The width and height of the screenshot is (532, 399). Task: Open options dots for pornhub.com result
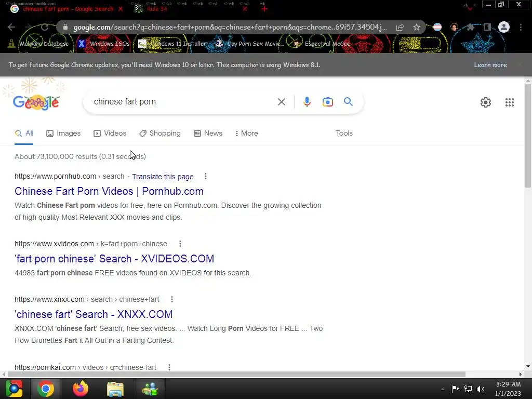pos(206,176)
